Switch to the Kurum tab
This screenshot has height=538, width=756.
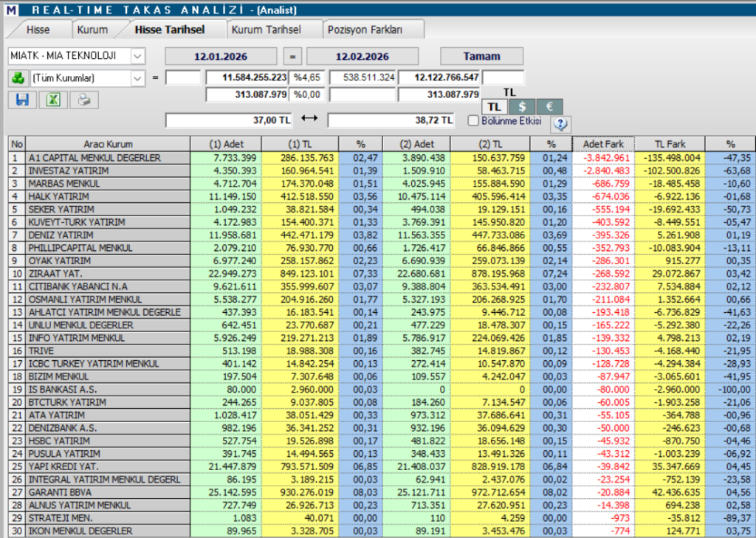[92, 30]
